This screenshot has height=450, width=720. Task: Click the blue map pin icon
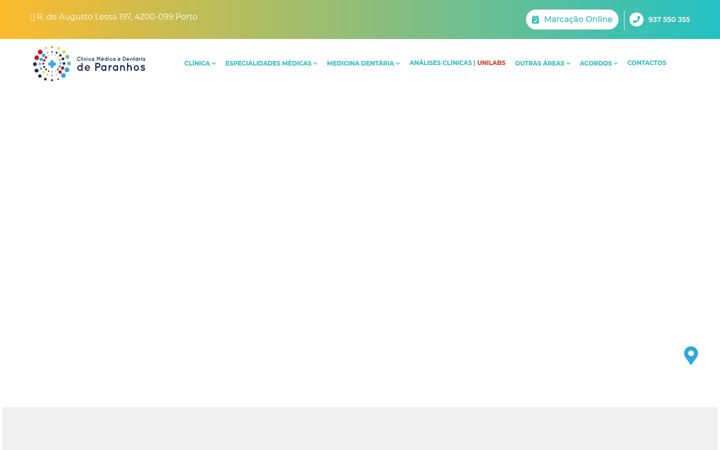(x=691, y=355)
